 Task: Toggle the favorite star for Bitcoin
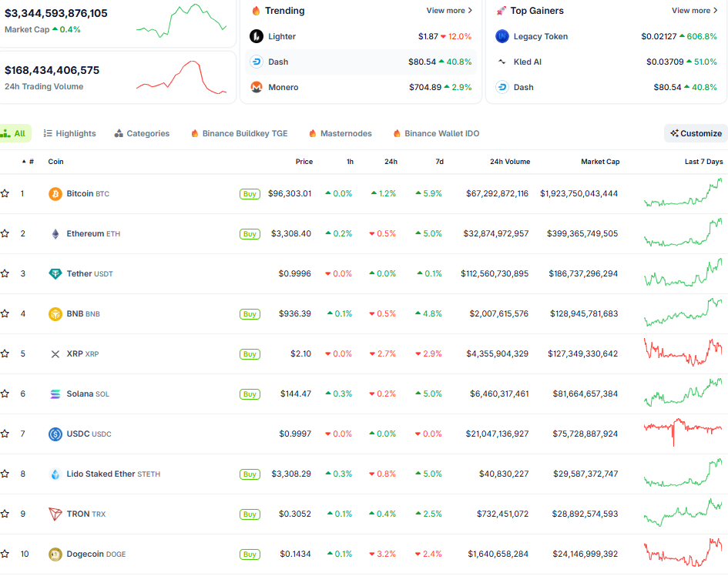coord(5,194)
